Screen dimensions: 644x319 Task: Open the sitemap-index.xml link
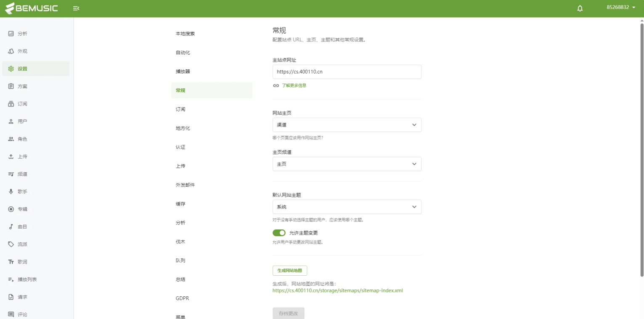click(337, 290)
